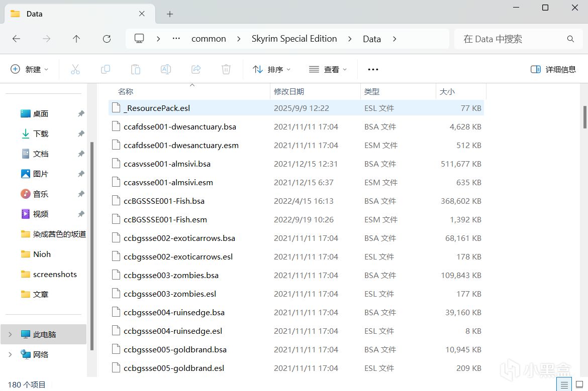Click the search magnifier icon
The width and height of the screenshot is (588, 391).
[x=570, y=39]
